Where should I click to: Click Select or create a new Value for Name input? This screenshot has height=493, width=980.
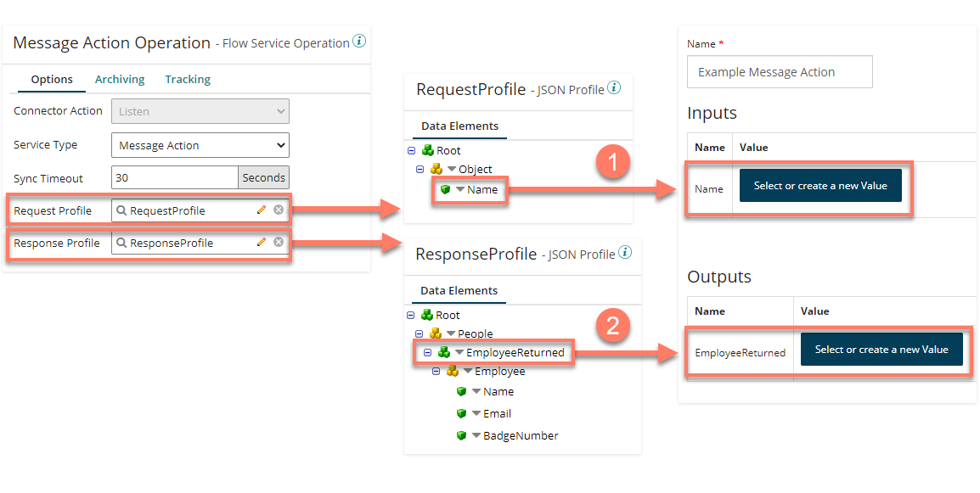(x=820, y=186)
